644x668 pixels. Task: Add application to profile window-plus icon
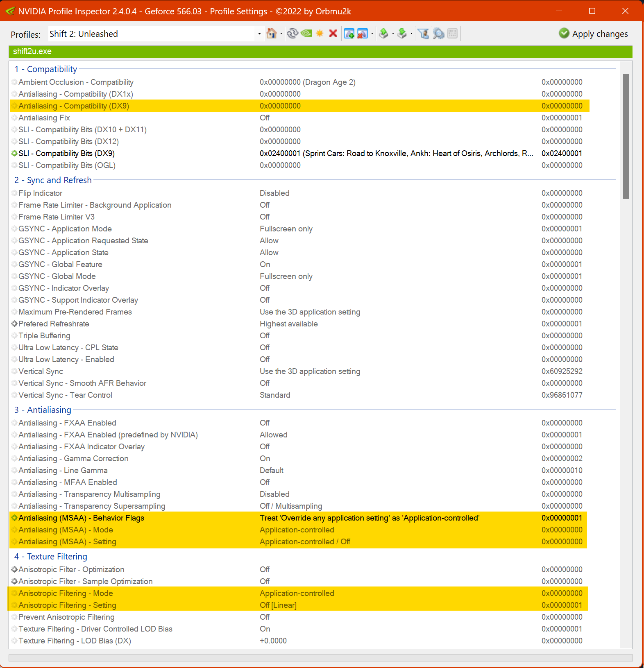(349, 34)
